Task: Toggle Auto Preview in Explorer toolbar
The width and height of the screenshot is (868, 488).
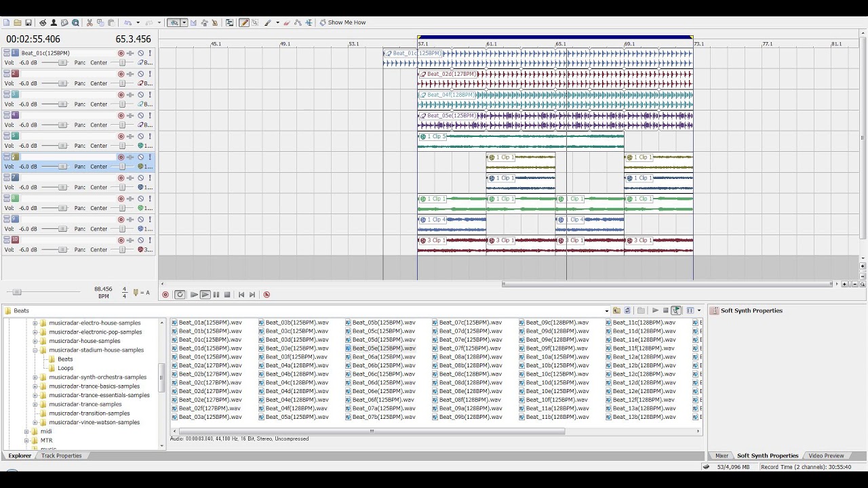Action: [x=676, y=310]
